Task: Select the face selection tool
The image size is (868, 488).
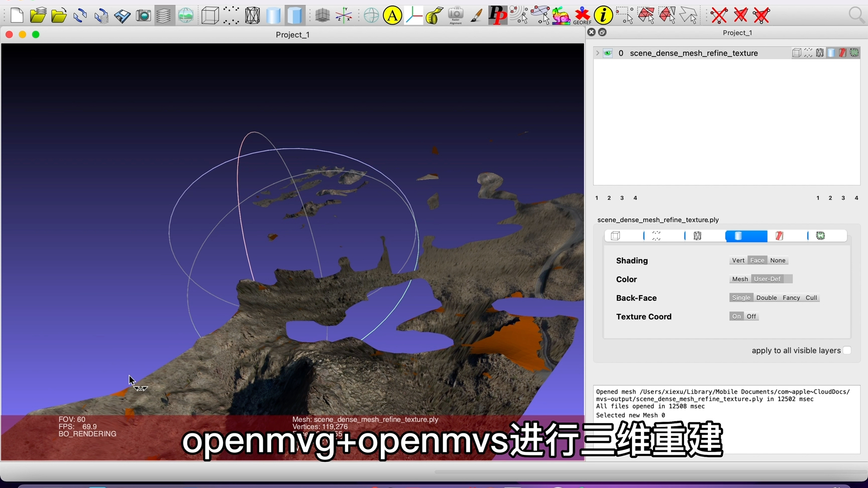Action: (646, 16)
